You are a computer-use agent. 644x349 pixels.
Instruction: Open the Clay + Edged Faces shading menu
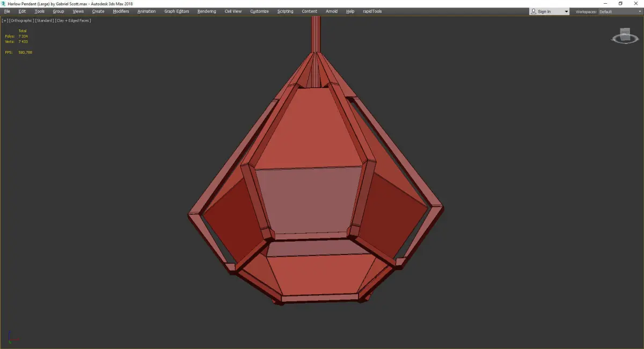point(72,20)
